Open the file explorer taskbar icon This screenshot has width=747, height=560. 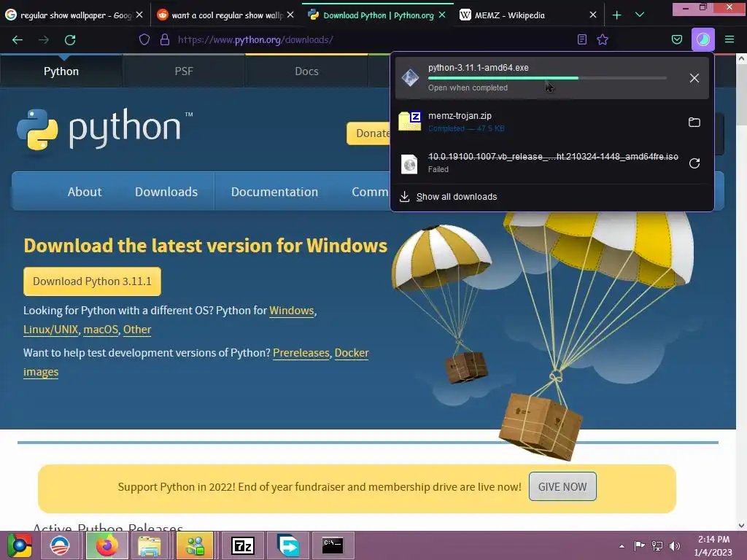pos(150,545)
